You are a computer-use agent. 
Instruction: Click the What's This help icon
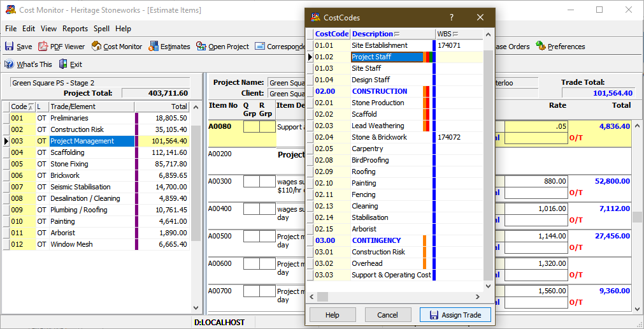point(10,64)
